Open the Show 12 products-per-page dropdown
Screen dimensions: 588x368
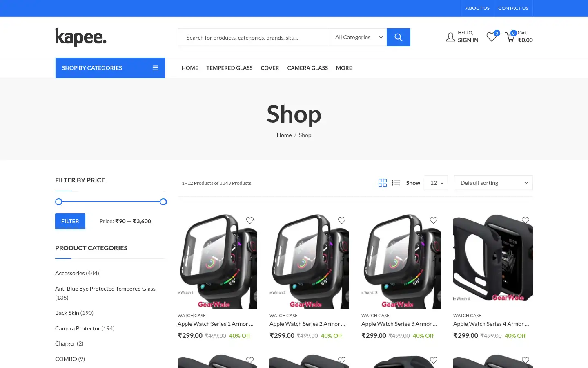point(436,183)
